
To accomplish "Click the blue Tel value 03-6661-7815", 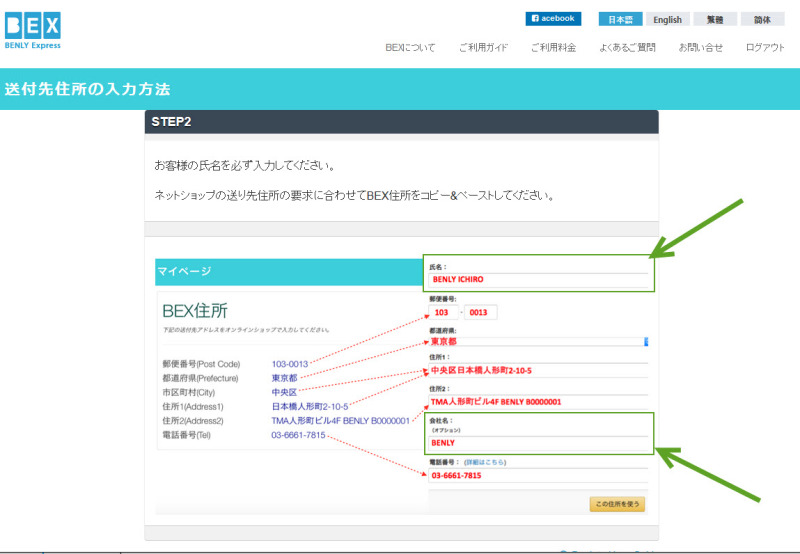I will coord(298,435).
